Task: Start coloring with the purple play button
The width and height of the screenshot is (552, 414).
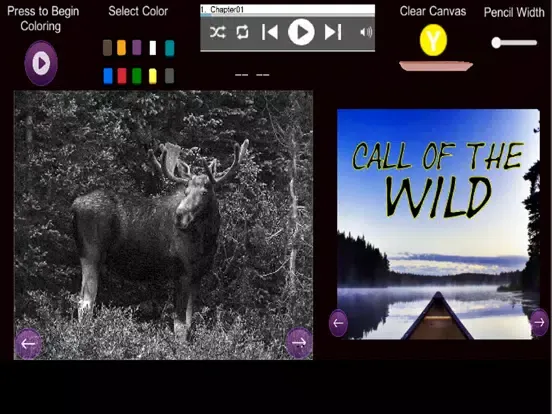Action: (41, 63)
